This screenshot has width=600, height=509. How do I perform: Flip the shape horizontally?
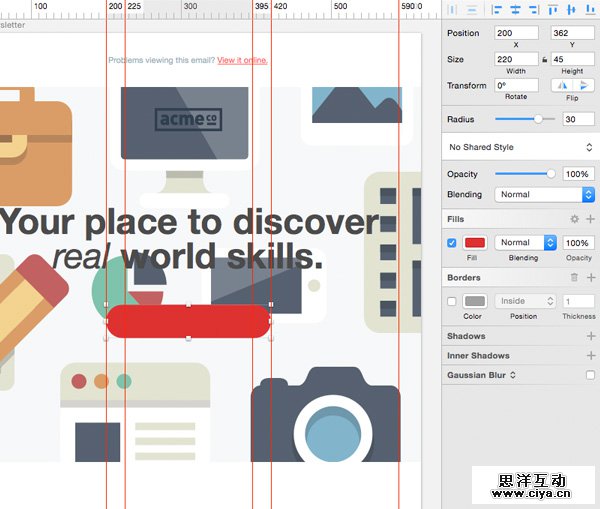560,86
